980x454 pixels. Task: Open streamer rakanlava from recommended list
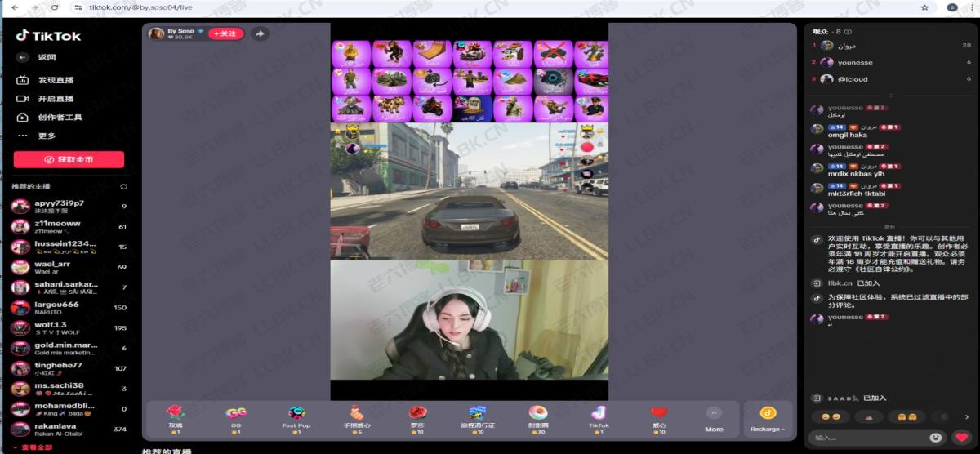coord(69,429)
